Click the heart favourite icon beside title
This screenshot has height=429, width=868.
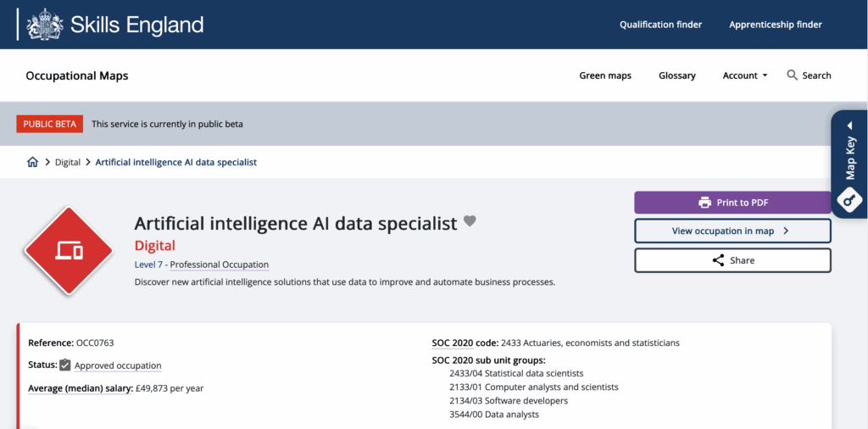pos(470,222)
